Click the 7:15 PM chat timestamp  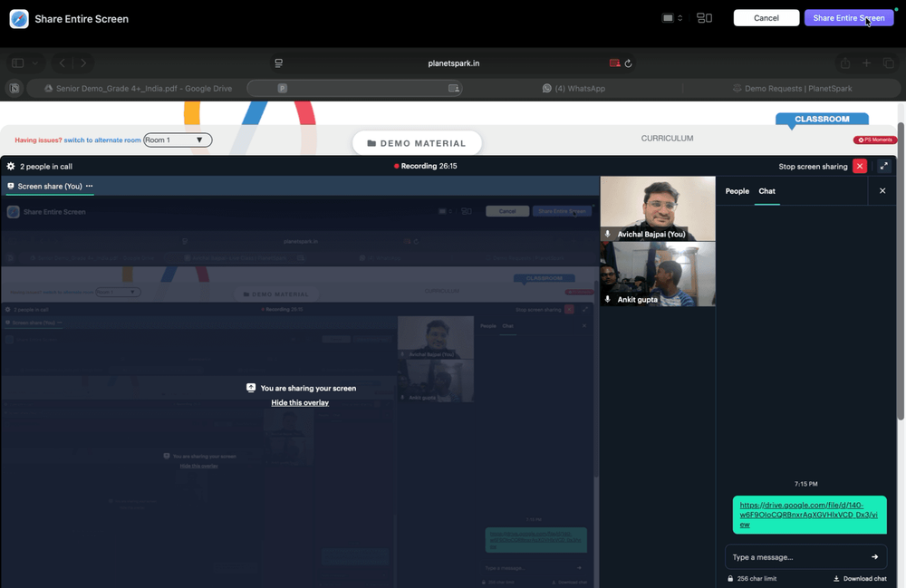(x=806, y=484)
